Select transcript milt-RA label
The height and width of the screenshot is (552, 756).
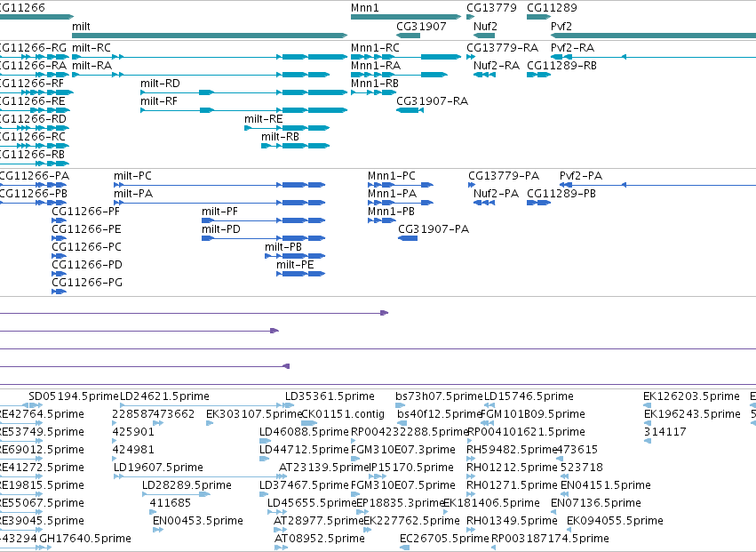coord(92,66)
